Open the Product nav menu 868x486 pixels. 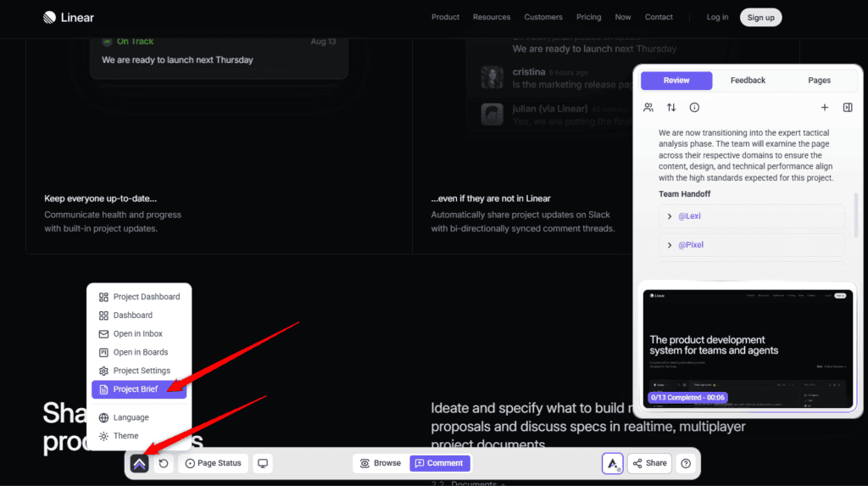[445, 17]
